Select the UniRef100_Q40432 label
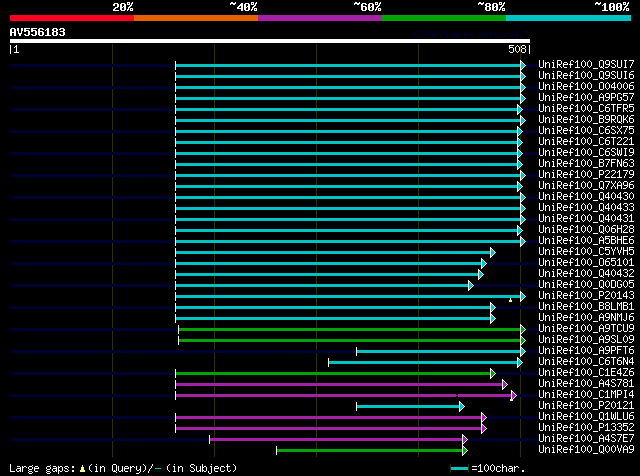640x476 pixels. [586, 274]
